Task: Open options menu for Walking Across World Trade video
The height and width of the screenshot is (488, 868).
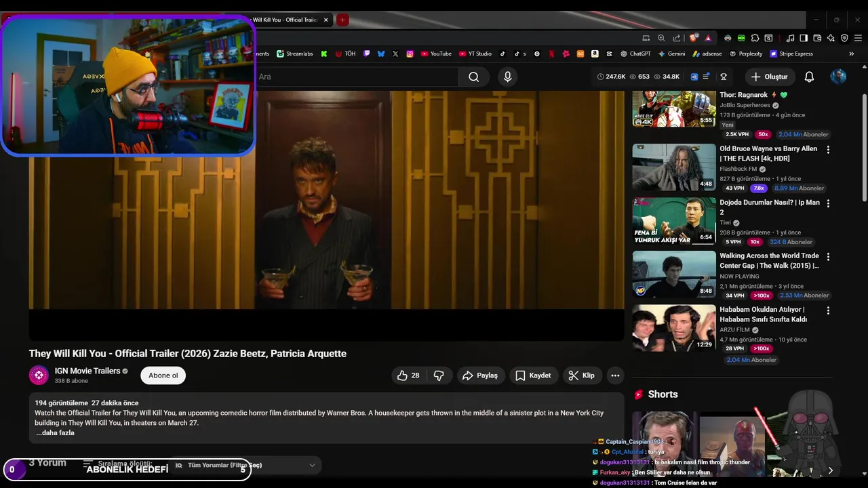Action: tap(828, 257)
